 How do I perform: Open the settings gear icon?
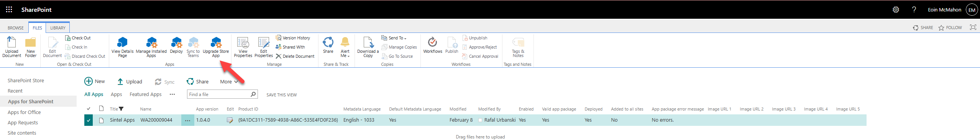click(x=896, y=10)
